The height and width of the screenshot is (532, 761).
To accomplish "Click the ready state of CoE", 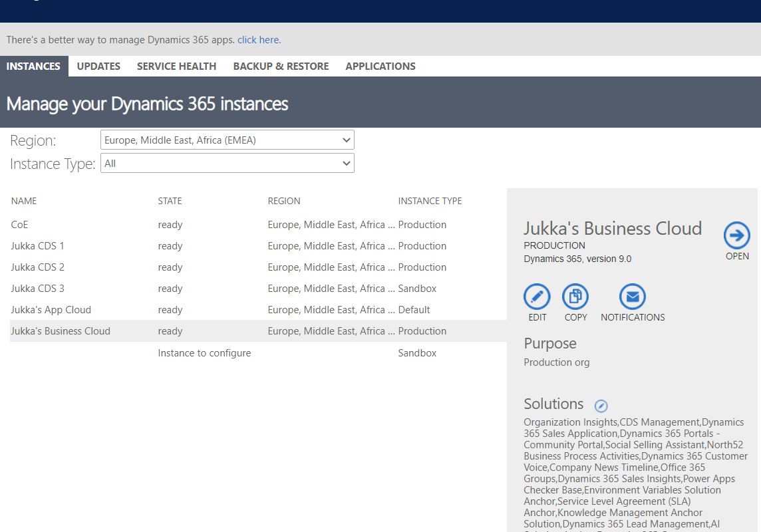I will (x=170, y=225).
